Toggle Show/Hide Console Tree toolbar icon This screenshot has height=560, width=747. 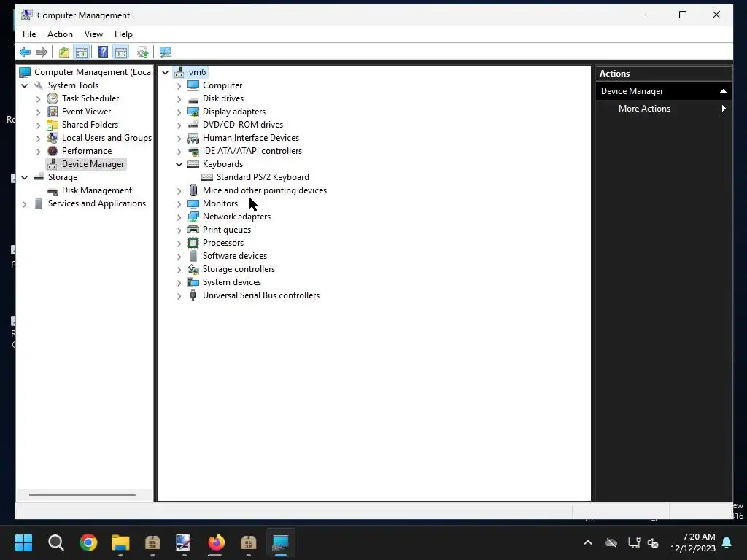coord(82,52)
